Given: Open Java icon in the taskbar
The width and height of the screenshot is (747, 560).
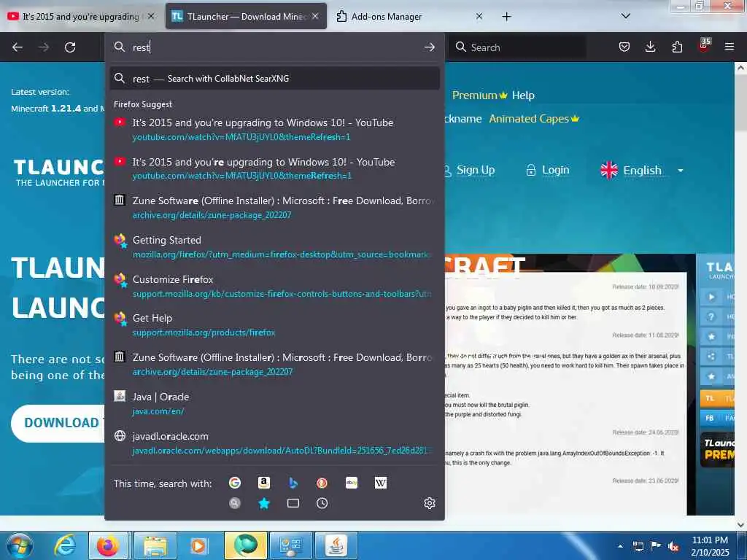Looking at the screenshot, I should [x=336, y=545].
